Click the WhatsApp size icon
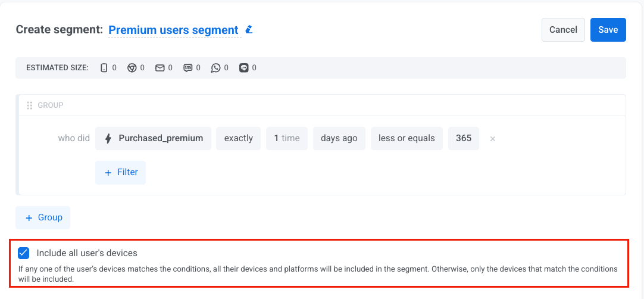Screen dimensions: 644x299 pos(215,68)
